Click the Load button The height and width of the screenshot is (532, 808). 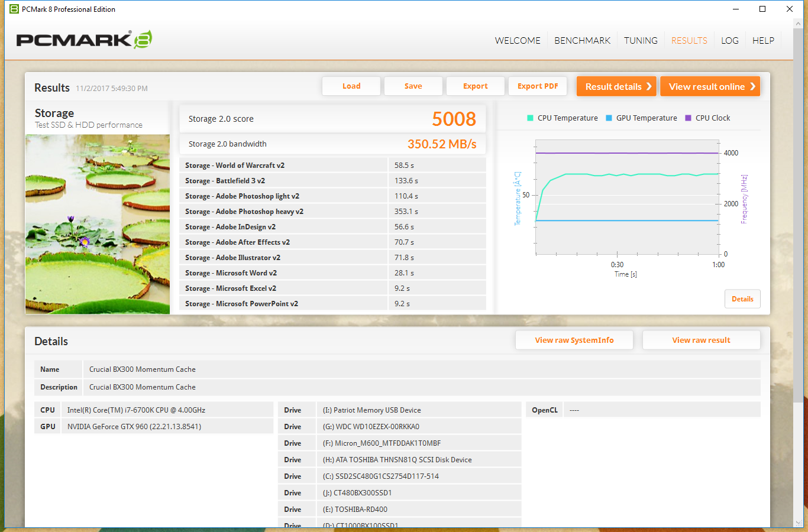[351, 86]
